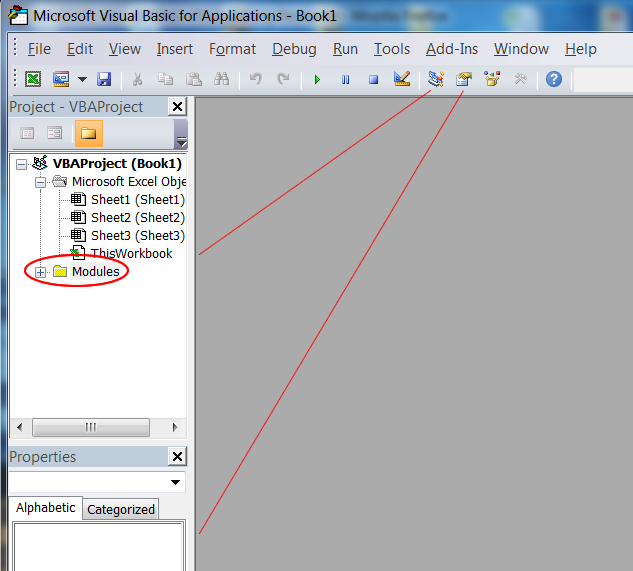This screenshot has height=571, width=633.
Task: Click Project pane scroll left arrow
Action: tap(19, 427)
